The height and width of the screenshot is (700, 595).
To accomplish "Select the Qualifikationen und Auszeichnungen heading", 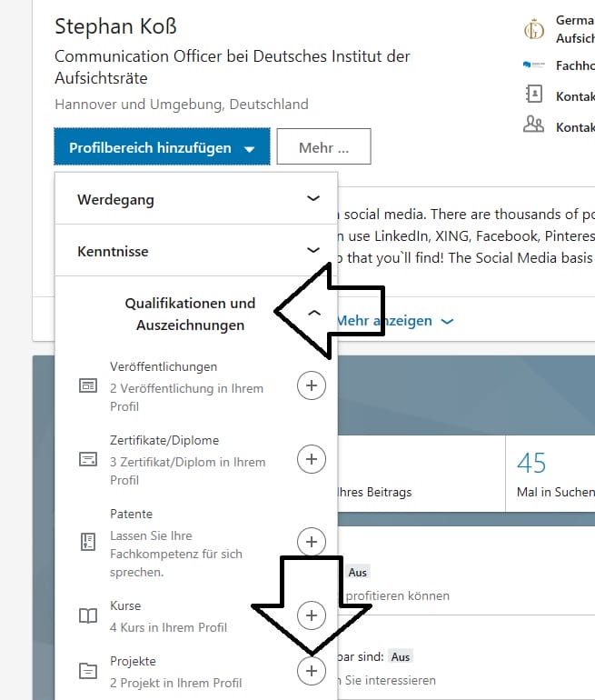I will [x=190, y=314].
